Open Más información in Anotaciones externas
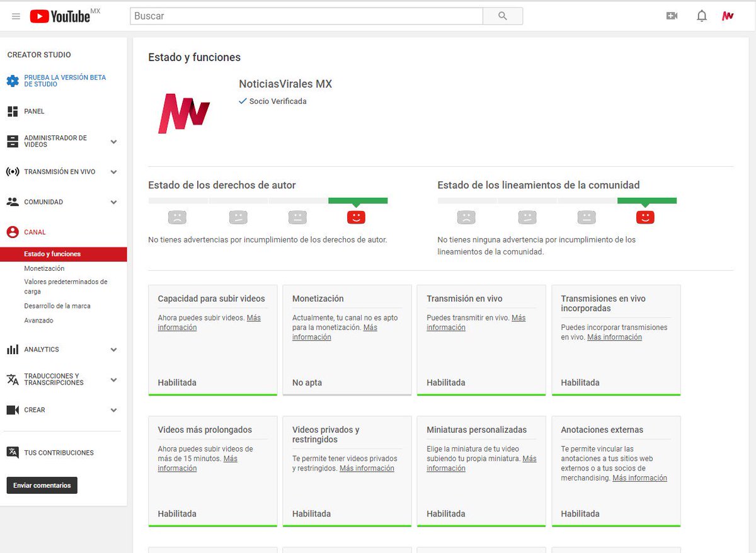Screen dimensions: 756x553 pyautogui.click(x=639, y=478)
